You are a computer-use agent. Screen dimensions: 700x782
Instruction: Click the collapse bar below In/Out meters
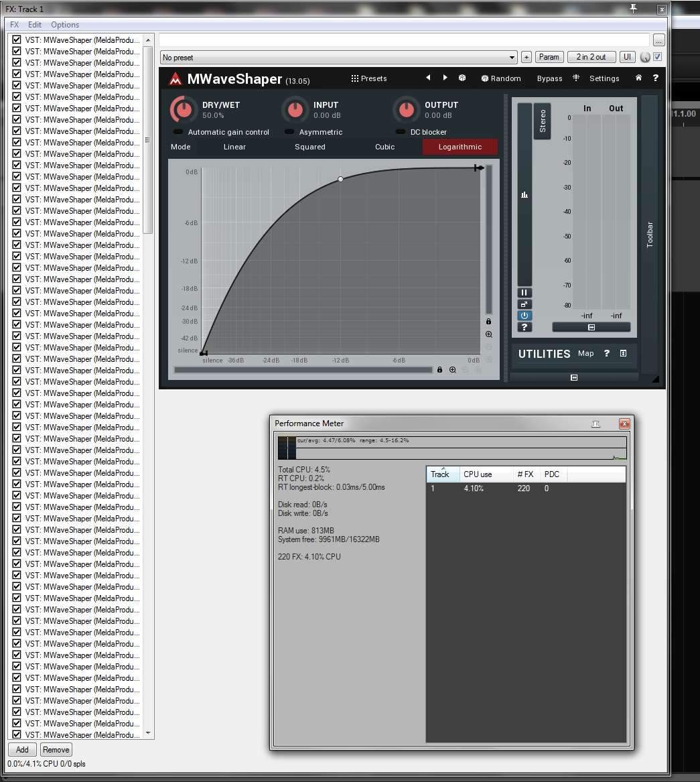tap(591, 327)
